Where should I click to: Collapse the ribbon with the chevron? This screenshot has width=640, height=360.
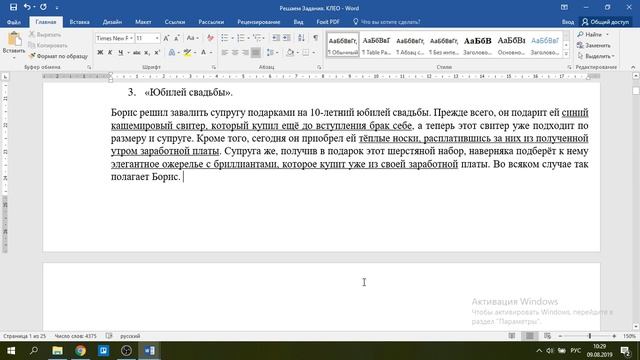pos(633,67)
